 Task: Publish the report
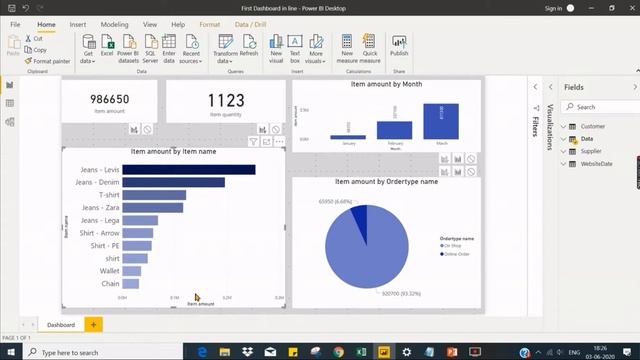pos(399,45)
